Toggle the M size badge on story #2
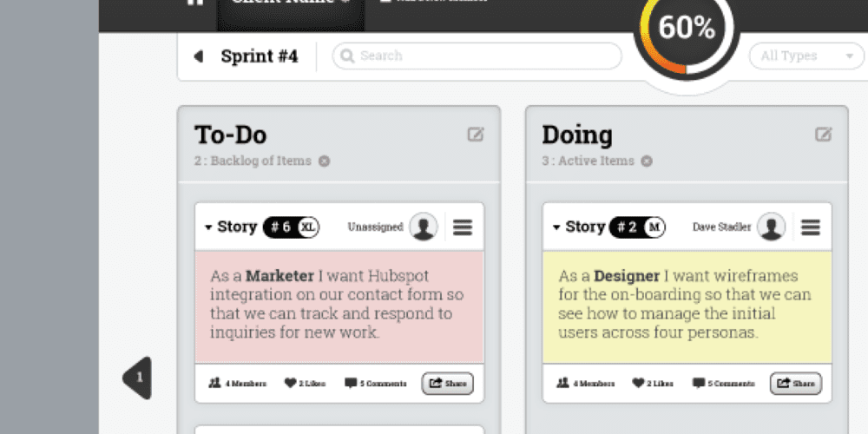868x434 pixels. click(654, 227)
